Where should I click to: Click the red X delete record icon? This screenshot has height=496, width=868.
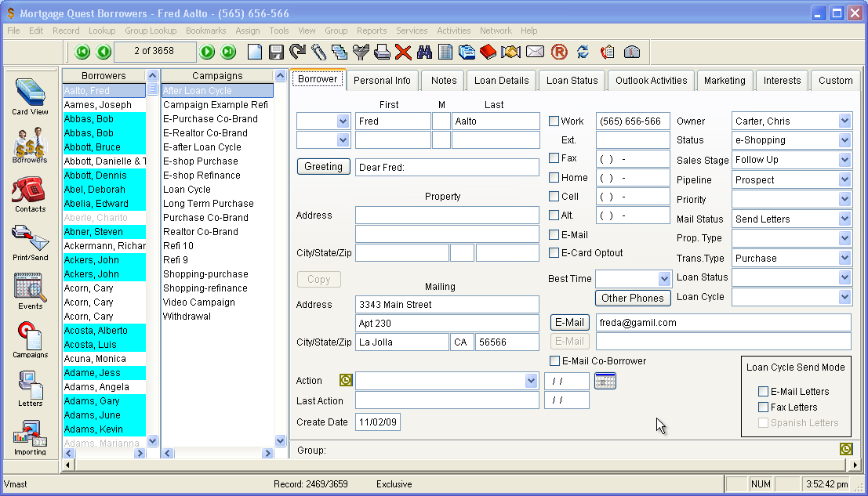point(403,52)
